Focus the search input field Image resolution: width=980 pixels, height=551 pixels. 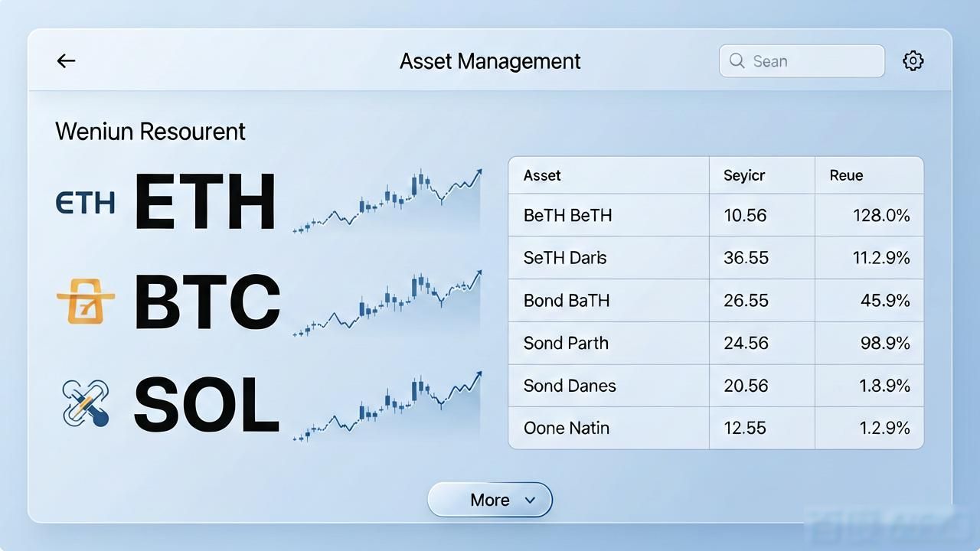[x=802, y=61]
